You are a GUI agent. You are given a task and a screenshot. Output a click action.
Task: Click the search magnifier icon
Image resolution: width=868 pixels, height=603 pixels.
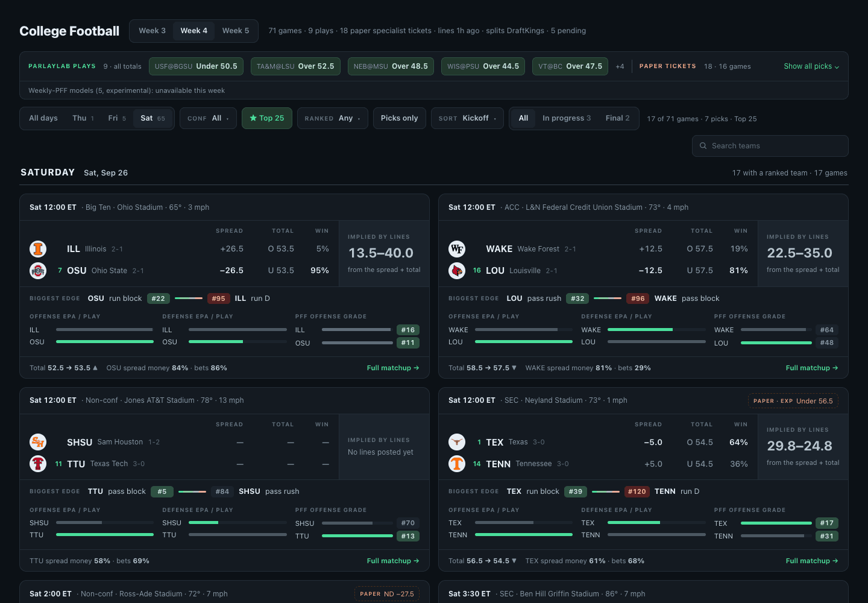click(703, 146)
